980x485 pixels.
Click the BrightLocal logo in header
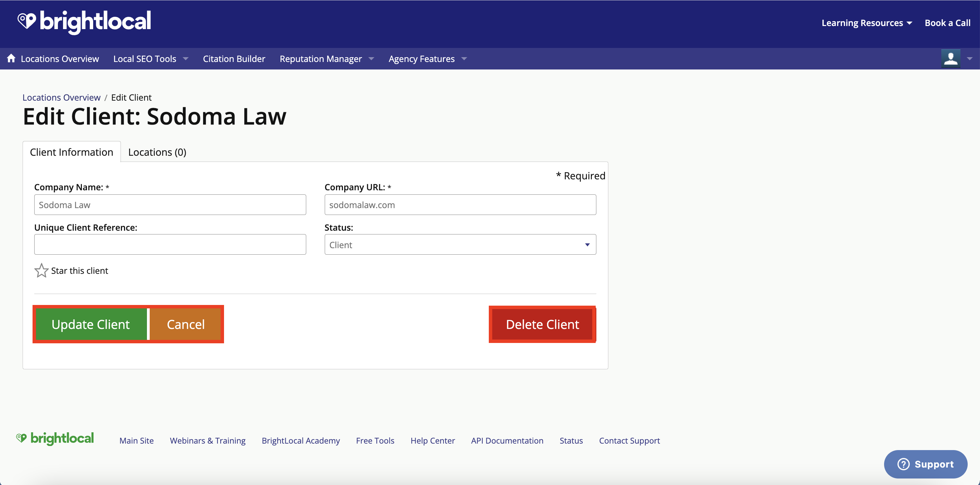coord(84,22)
